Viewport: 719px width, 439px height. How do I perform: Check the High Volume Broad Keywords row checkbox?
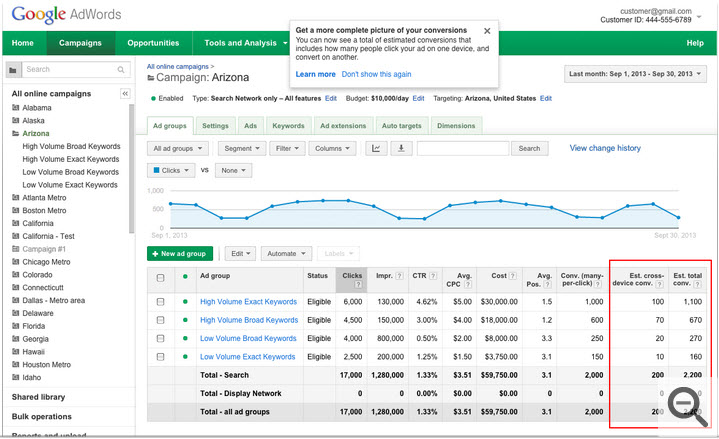(x=160, y=320)
